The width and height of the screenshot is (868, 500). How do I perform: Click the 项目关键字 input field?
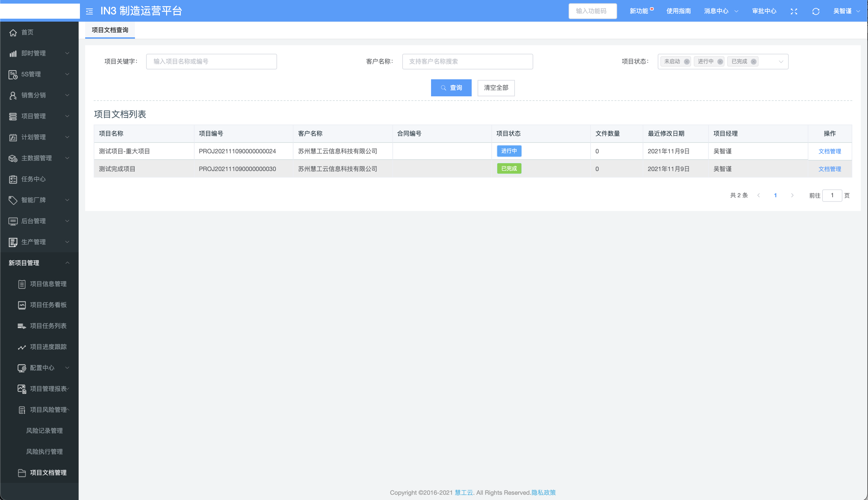211,62
